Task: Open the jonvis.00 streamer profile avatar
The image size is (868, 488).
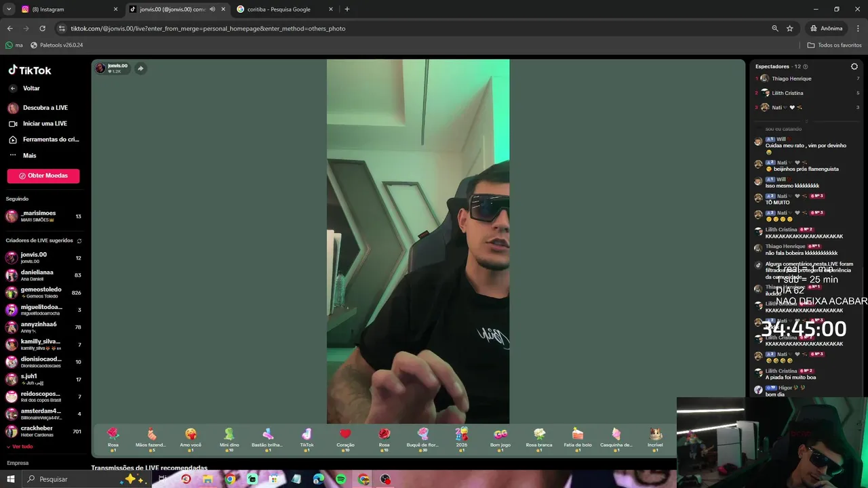Action: [x=100, y=68]
